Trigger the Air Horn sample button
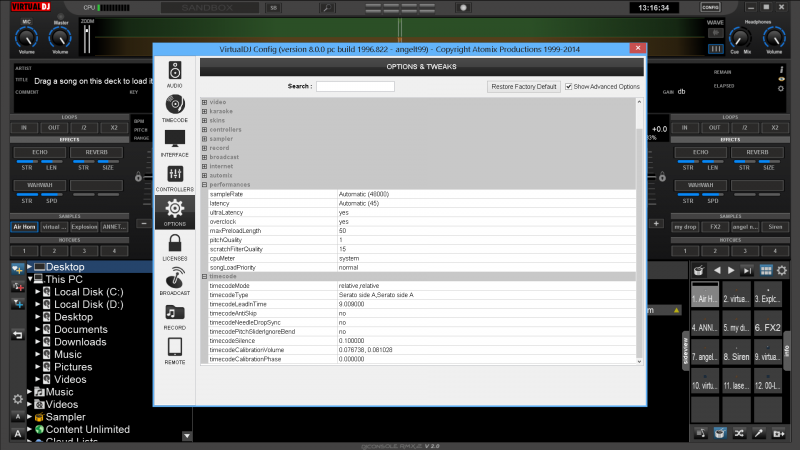This screenshot has height=450, width=800. (x=24, y=227)
